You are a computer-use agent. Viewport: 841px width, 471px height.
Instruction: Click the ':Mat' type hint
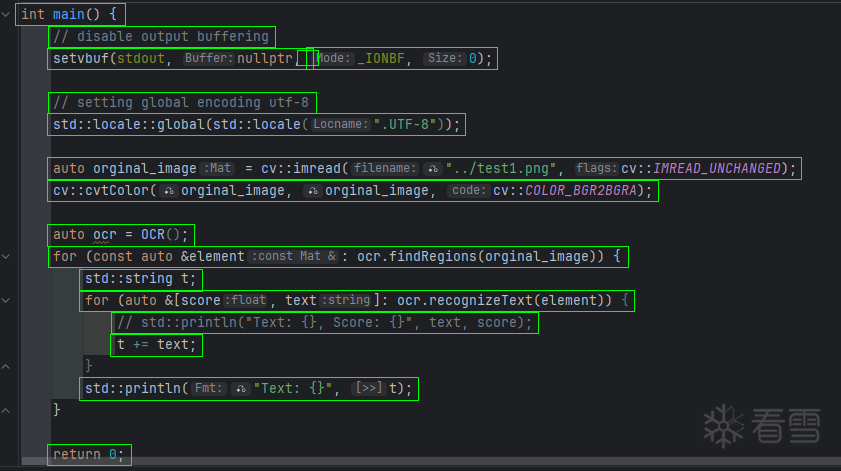pos(217,168)
